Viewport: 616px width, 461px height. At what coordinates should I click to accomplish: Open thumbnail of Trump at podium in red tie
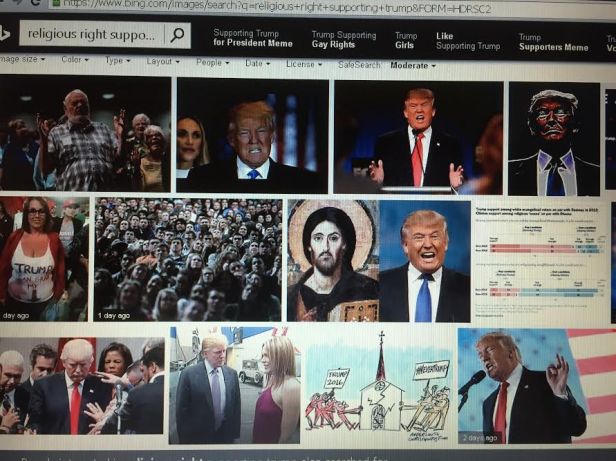[x=418, y=138]
